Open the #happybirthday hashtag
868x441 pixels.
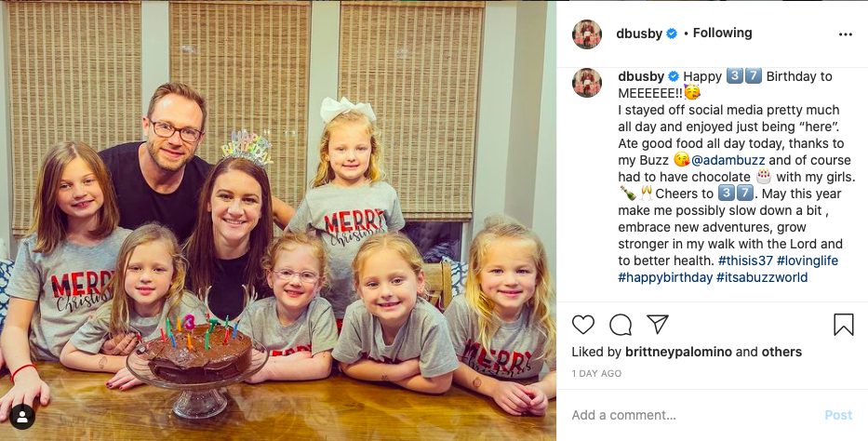click(x=665, y=277)
